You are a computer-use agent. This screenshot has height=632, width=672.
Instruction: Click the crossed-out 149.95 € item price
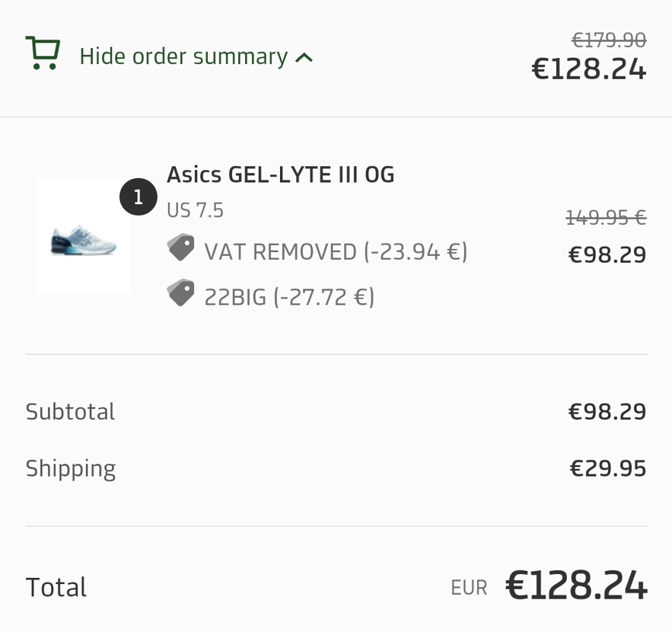(x=606, y=219)
